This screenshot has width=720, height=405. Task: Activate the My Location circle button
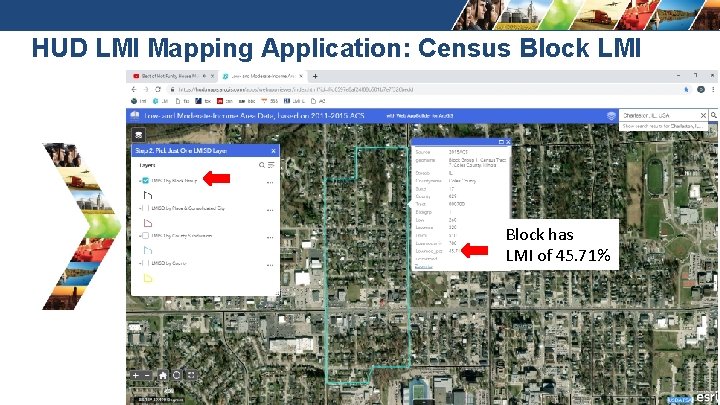(176, 375)
